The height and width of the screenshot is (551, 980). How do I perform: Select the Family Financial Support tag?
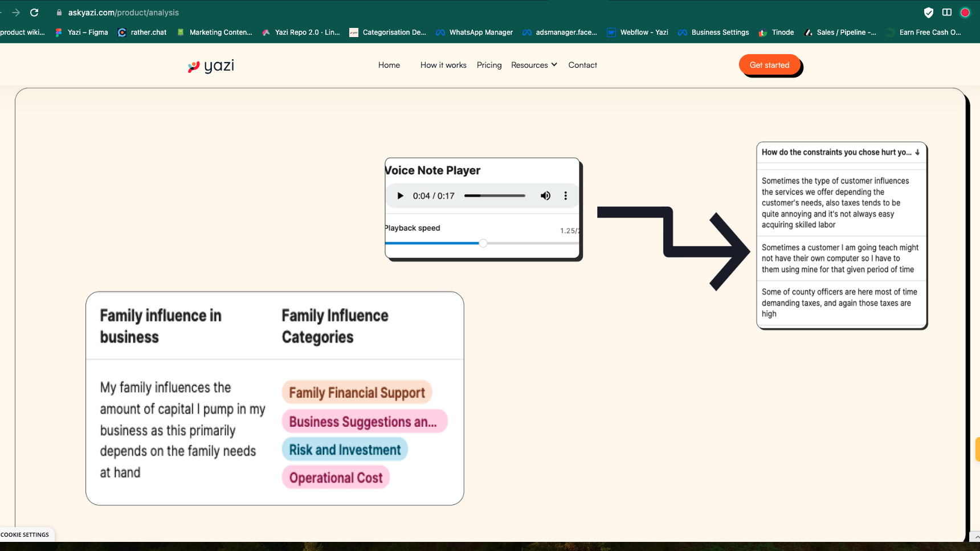tap(357, 393)
